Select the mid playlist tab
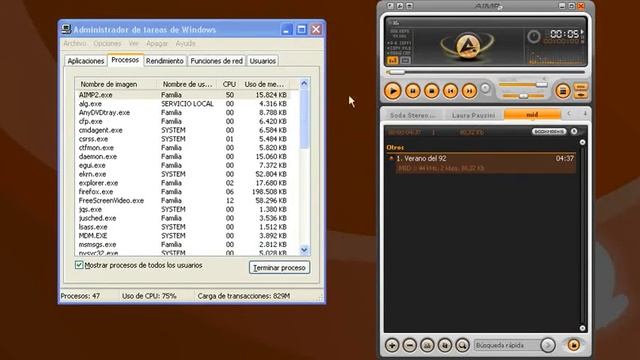Screen dimensions: 640x360 coord(532,115)
